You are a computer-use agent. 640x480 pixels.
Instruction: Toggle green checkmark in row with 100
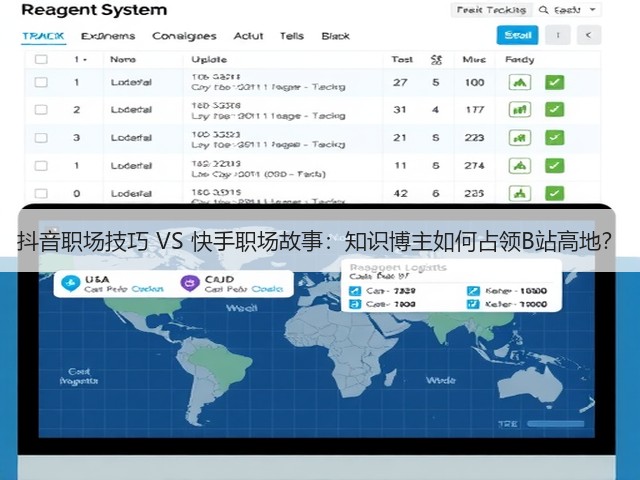555,82
